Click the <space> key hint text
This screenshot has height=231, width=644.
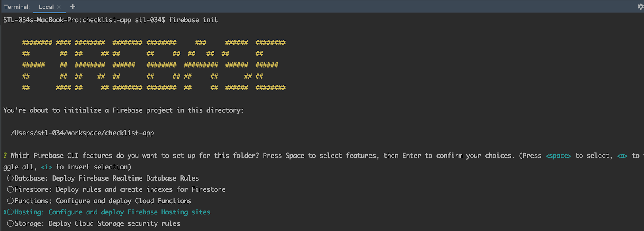(x=558, y=156)
